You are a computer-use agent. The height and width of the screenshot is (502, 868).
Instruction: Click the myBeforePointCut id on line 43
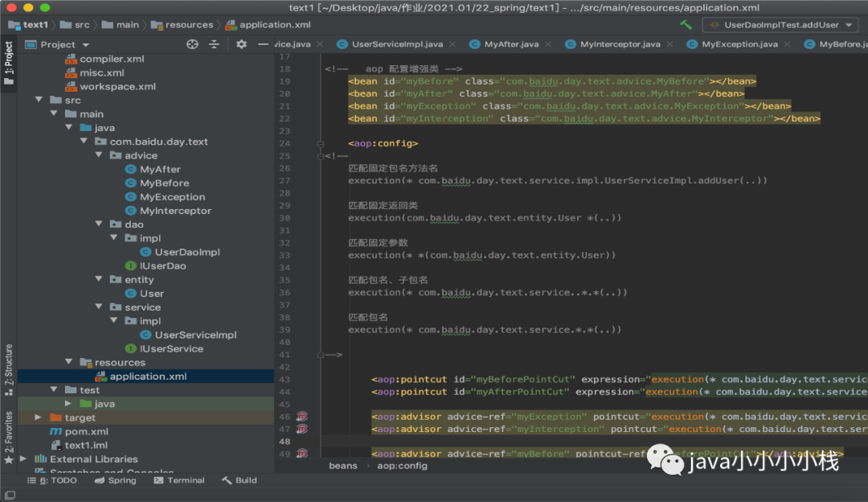pyautogui.click(x=522, y=380)
